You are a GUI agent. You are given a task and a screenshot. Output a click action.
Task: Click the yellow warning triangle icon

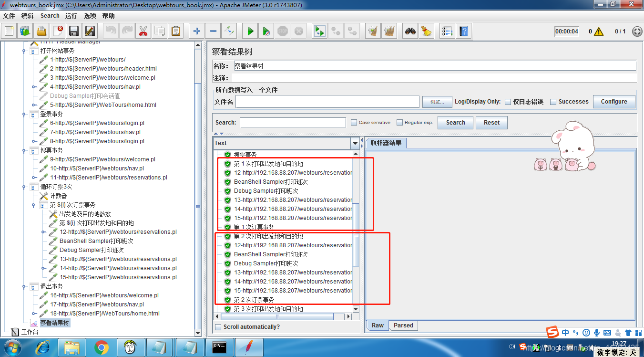[599, 31]
